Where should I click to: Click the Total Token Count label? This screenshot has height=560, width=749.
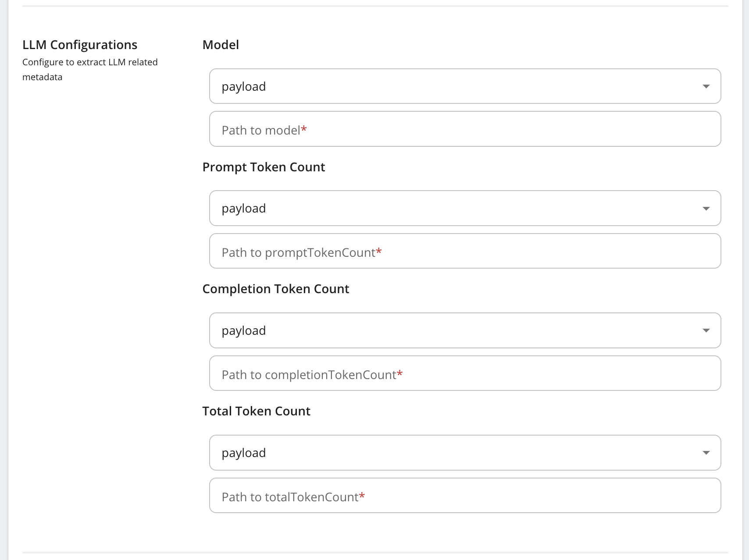(x=257, y=411)
